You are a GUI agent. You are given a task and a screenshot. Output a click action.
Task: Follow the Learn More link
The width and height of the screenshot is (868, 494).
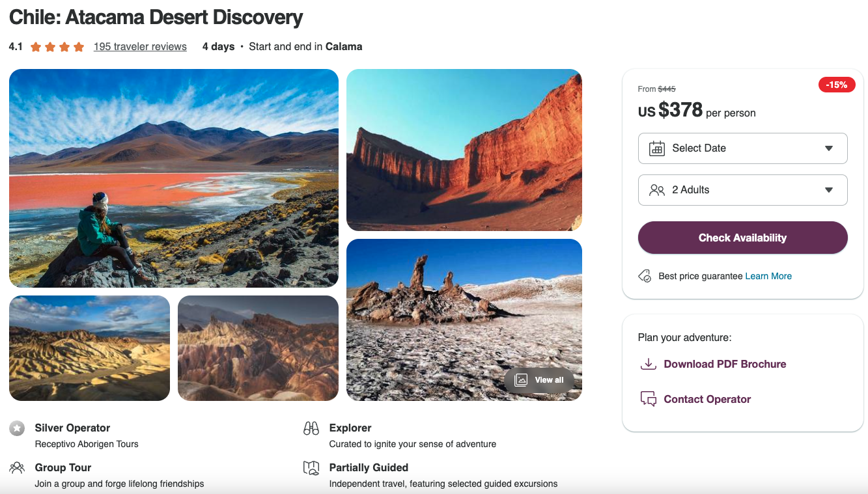(768, 276)
